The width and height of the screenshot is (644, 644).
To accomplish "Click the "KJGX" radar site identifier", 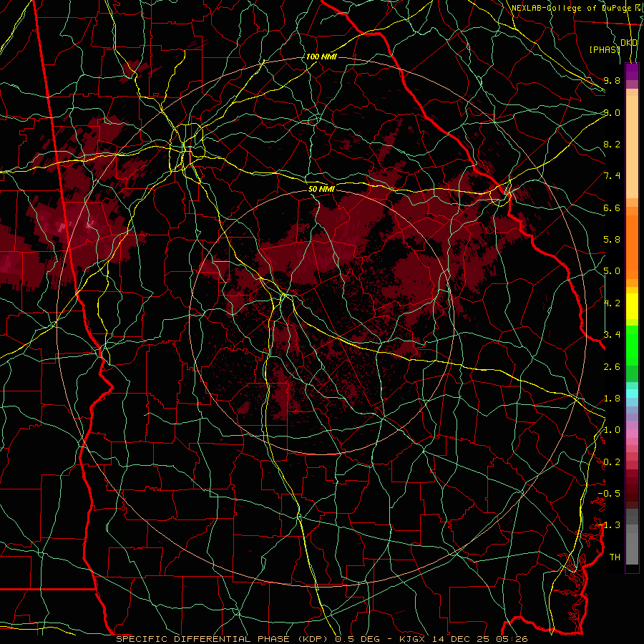I will pyautogui.click(x=412, y=639).
